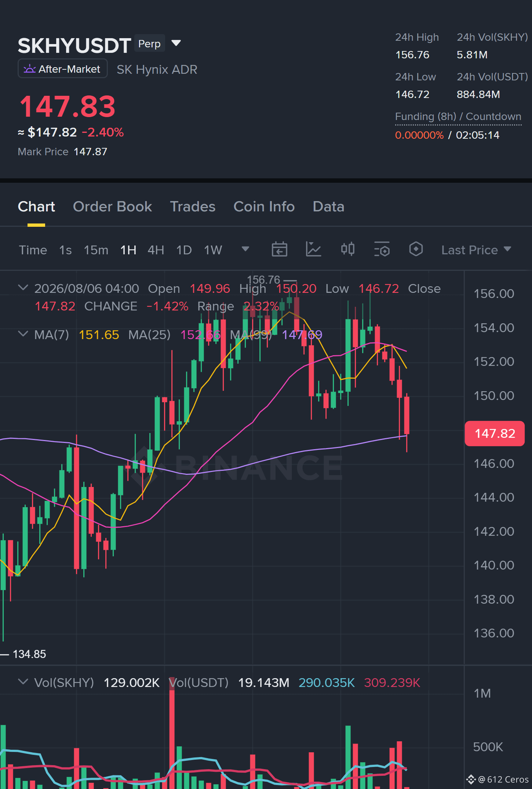Tap the MA(7) value 151.65
532x789 pixels.
(99, 335)
